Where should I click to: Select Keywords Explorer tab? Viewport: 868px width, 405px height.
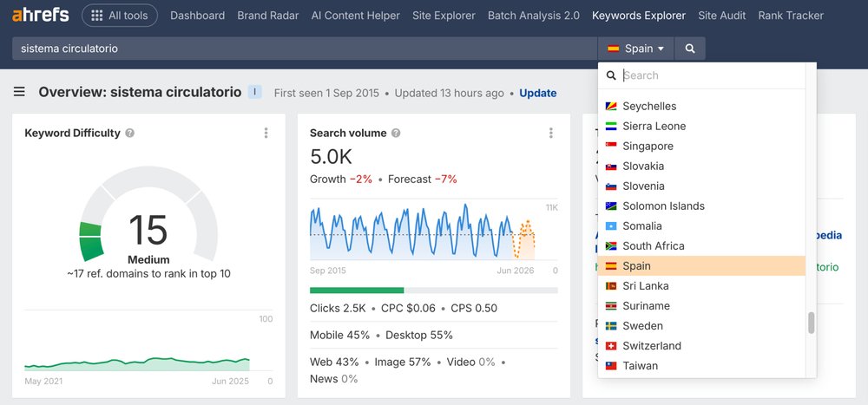639,16
